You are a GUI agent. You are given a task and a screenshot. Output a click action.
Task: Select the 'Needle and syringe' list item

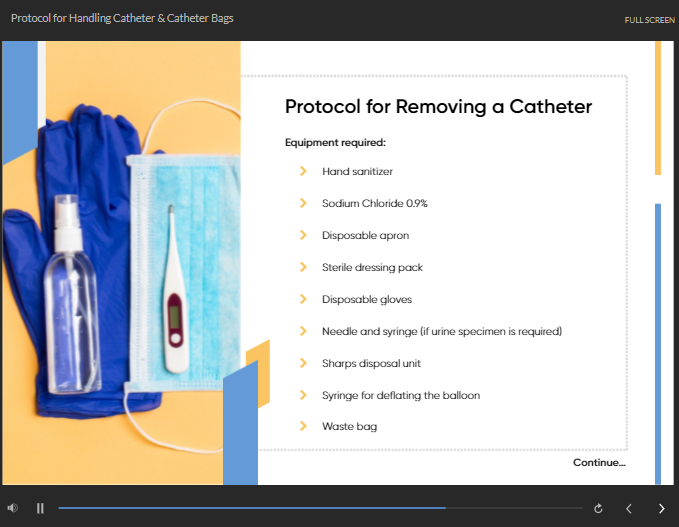tap(442, 332)
